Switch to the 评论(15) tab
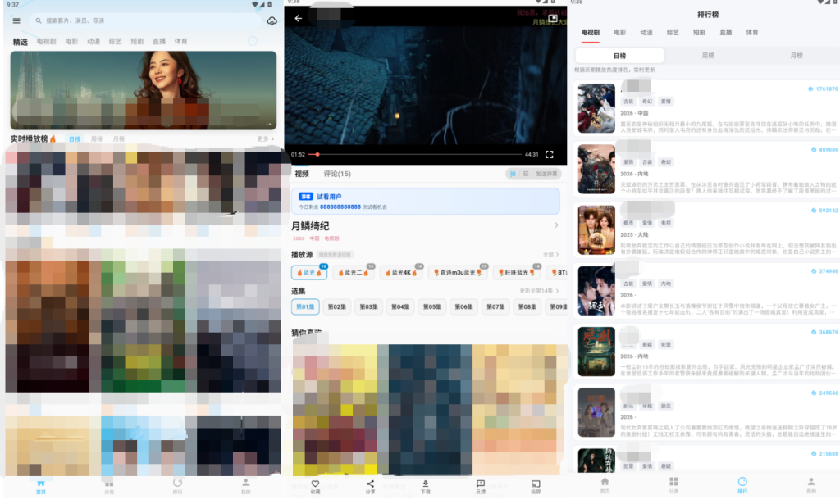Viewport: 840px width, 504px height. point(337,174)
